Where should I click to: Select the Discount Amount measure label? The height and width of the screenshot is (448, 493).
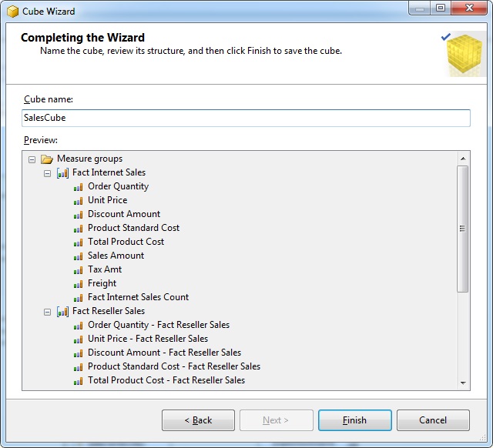click(124, 214)
